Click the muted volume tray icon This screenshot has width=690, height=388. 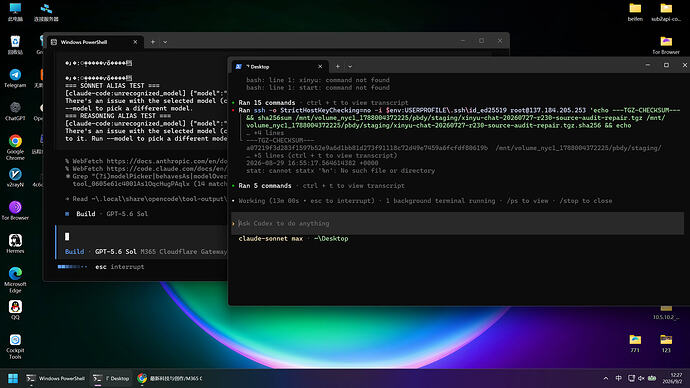(641, 378)
